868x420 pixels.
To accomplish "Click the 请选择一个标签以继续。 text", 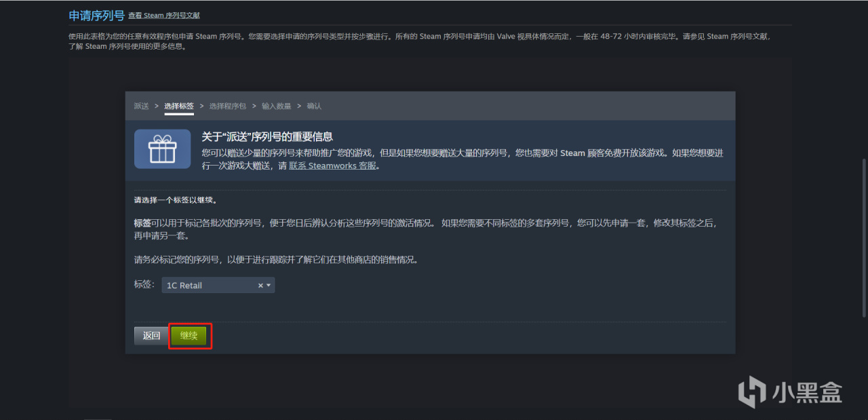I will coord(176,200).
